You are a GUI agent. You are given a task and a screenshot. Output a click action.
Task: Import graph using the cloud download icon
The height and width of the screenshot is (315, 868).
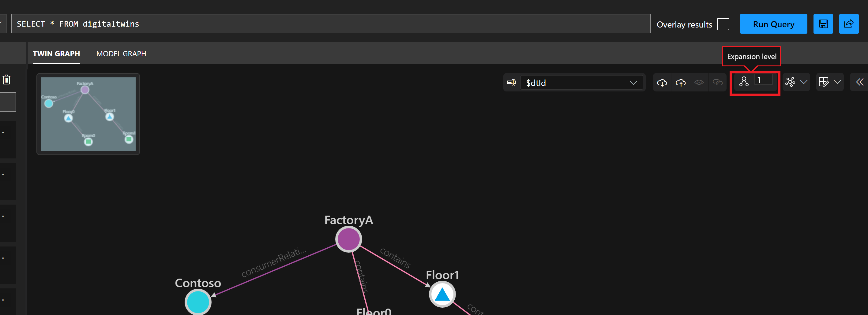(x=662, y=82)
